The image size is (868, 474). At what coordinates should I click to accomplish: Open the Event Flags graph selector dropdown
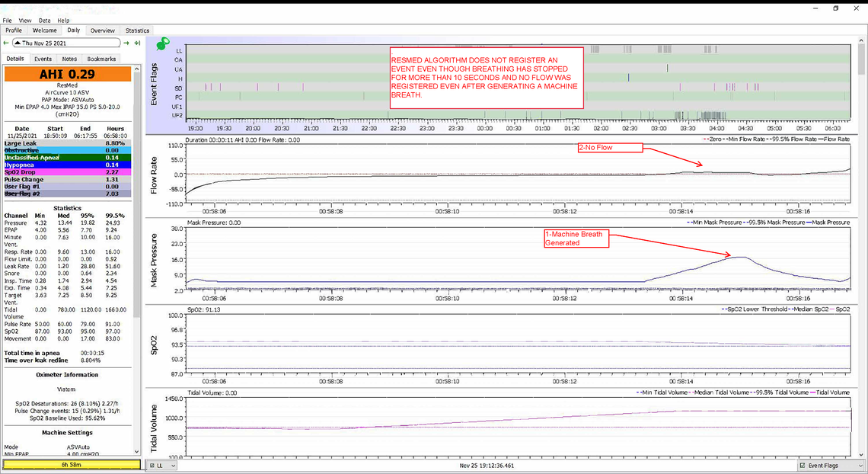[x=830, y=466]
